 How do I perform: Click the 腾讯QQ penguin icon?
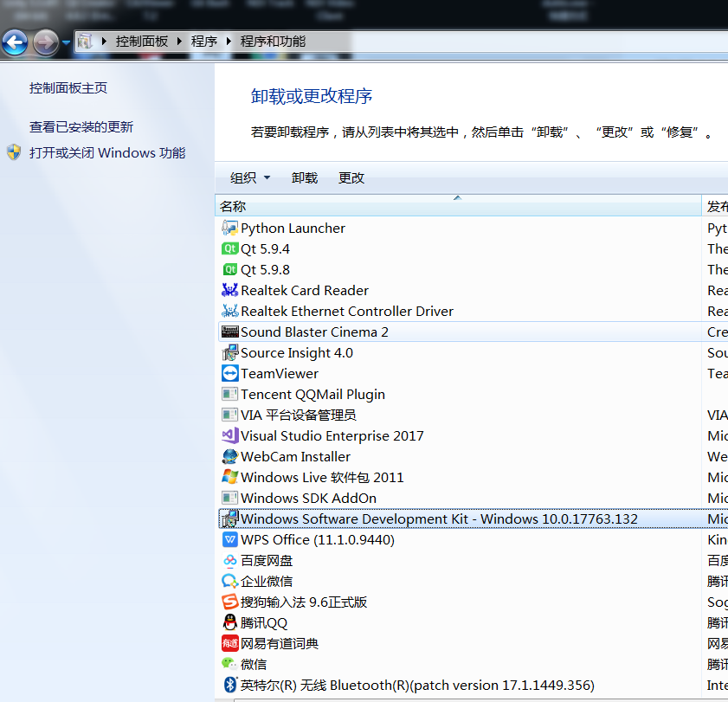pyautogui.click(x=229, y=622)
